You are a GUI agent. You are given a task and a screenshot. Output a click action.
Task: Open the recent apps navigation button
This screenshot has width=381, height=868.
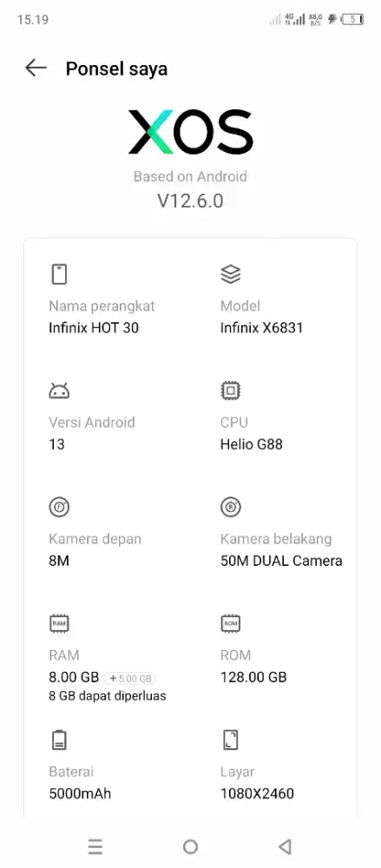click(x=95, y=846)
